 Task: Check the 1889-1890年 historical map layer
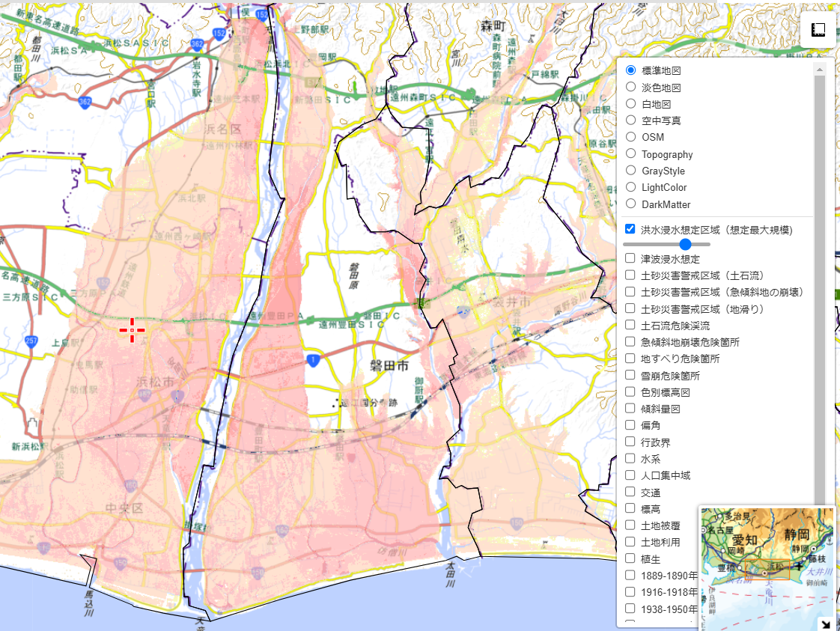[x=630, y=575]
